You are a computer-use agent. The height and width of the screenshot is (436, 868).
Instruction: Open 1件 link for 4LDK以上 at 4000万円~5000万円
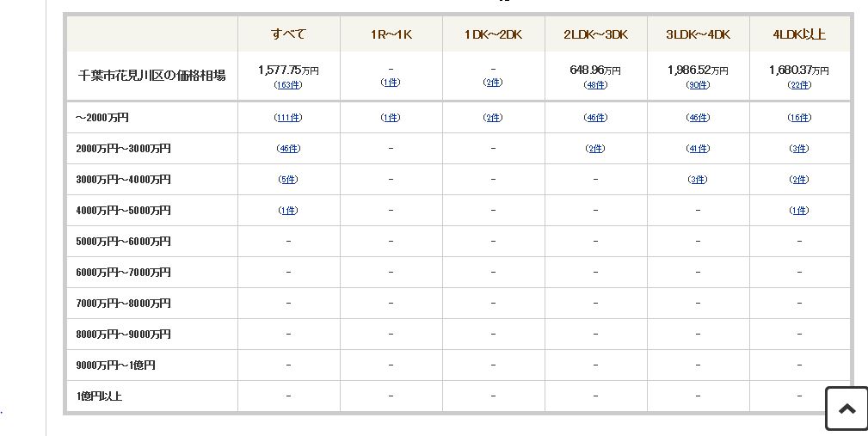[799, 210]
